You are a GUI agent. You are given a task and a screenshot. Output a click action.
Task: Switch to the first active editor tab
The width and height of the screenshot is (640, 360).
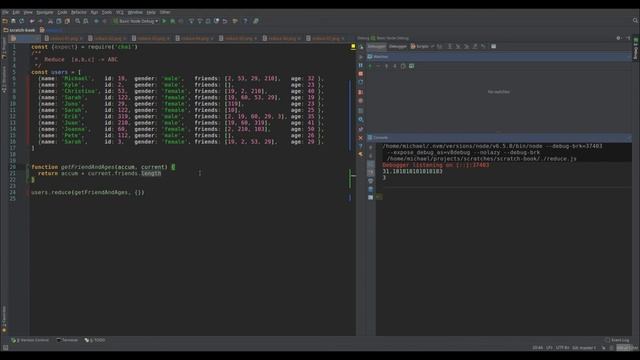pyautogui.click(x=25, y=38)
